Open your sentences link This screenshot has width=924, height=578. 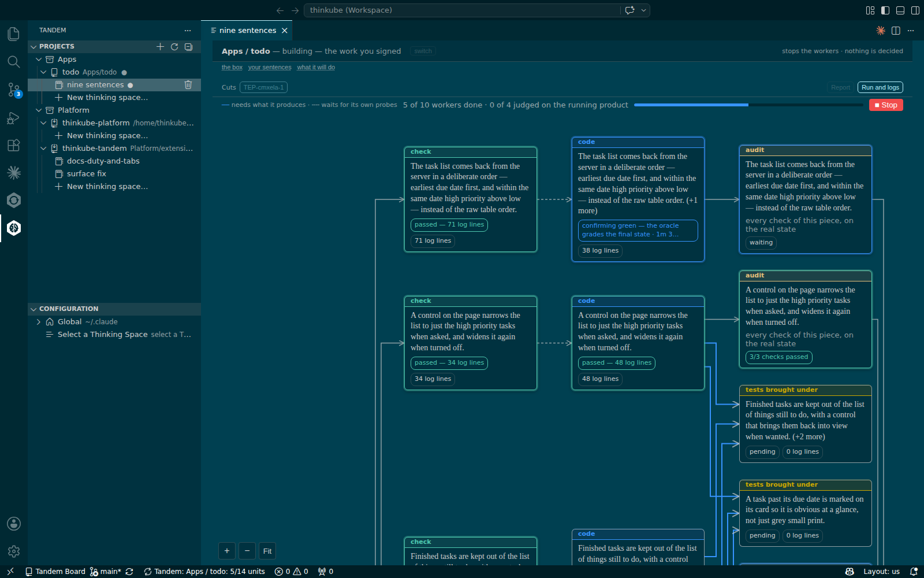270,68
